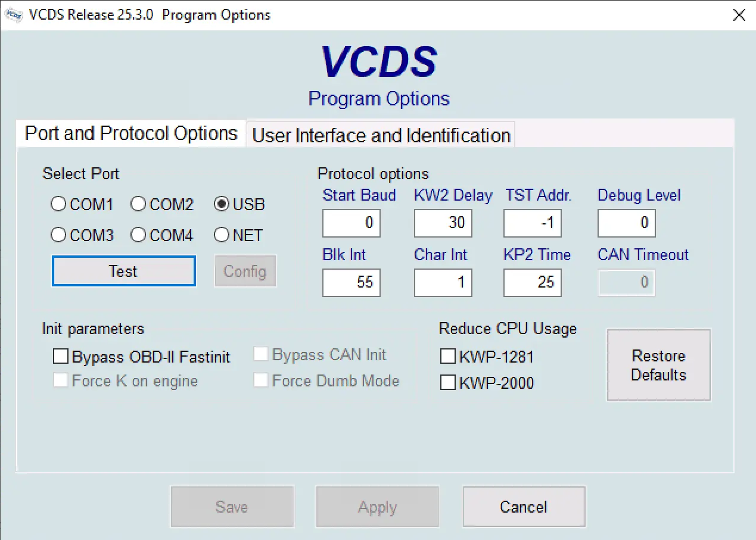Select the COM3 port radio button
This screenshot has height=540, width=756.
pos(58,235)
